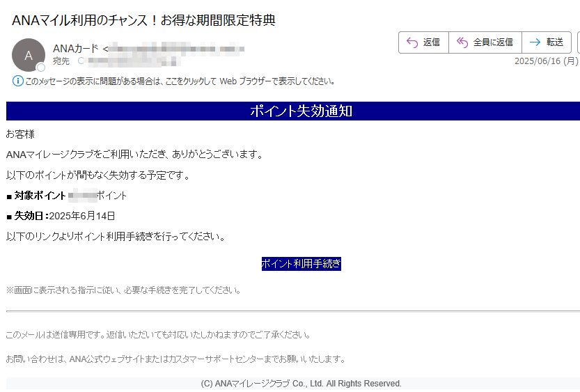This screenshot has height=392, width=580.
Task: Click the message display problem notice bar
Action: click(x=174, y=81)
